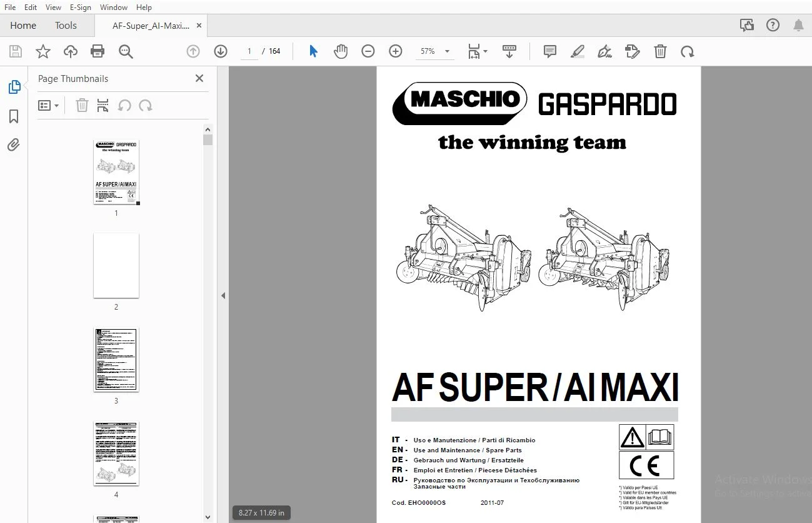
Task: Open the Bookmarks panel icon
Action: (x=14, y=116)
